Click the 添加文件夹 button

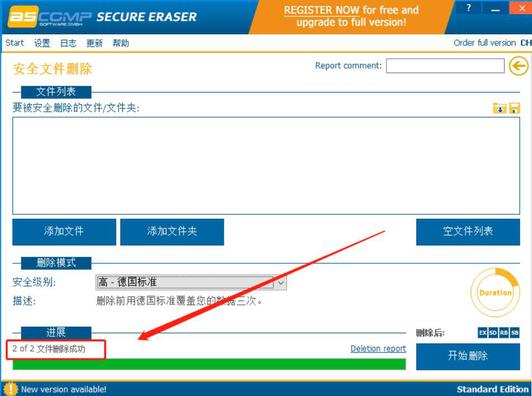(172, 232)
